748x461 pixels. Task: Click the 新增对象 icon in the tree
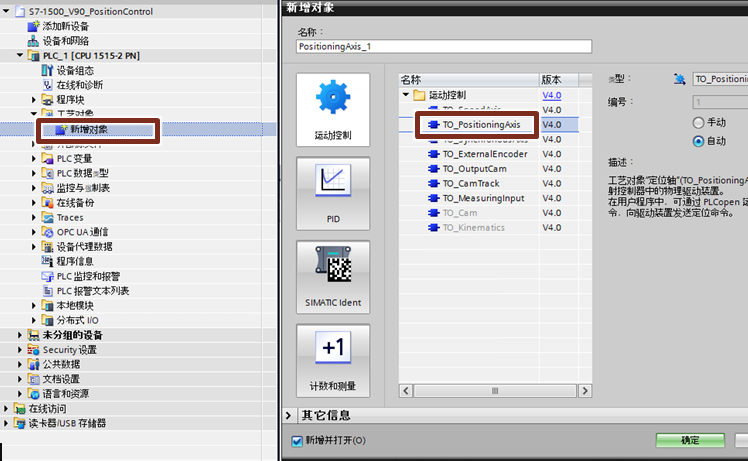[61, 129]
